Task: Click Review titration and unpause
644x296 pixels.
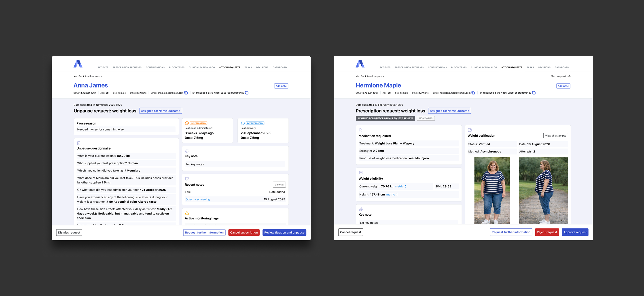Action: (x=284, y=232)
